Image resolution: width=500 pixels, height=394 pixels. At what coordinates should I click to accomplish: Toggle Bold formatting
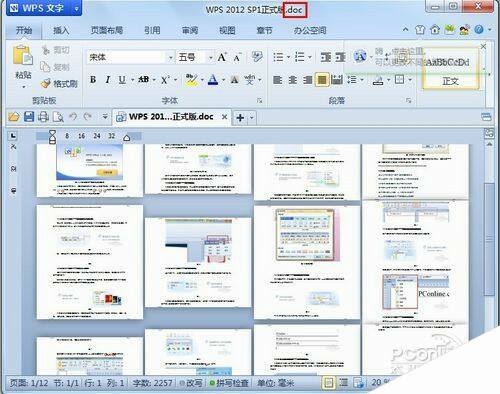pos(93,80)
